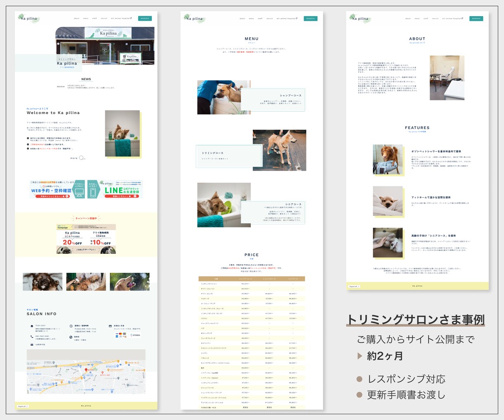Open 'alii animal hospital' link on middle page

[287, 18]
